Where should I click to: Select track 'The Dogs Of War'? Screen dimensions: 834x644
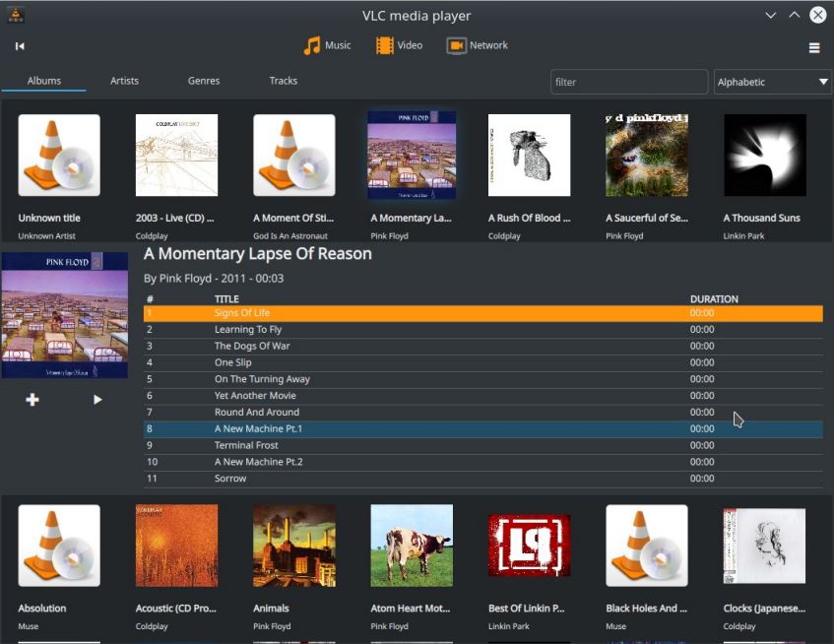pyautogui.click(x=482, y=347)
